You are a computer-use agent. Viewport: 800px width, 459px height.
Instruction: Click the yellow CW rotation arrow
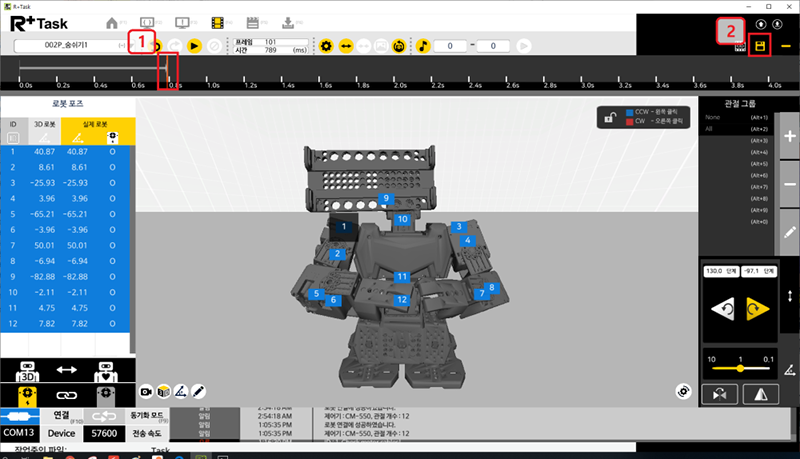coord(757,310)
